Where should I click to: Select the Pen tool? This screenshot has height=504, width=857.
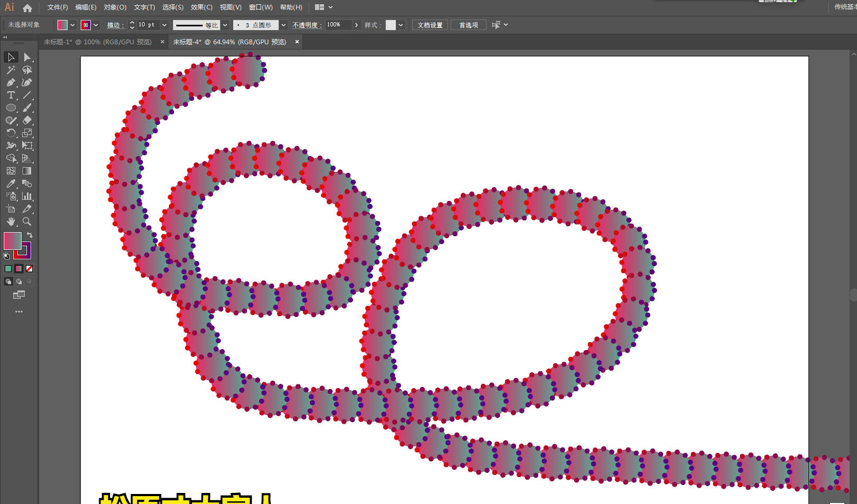click(x=11, y=82)
